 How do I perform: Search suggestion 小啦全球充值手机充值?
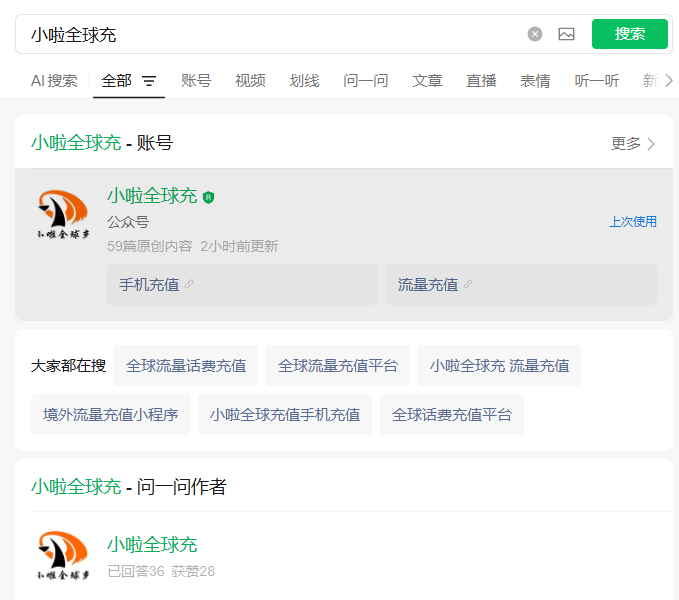(285, 414)
